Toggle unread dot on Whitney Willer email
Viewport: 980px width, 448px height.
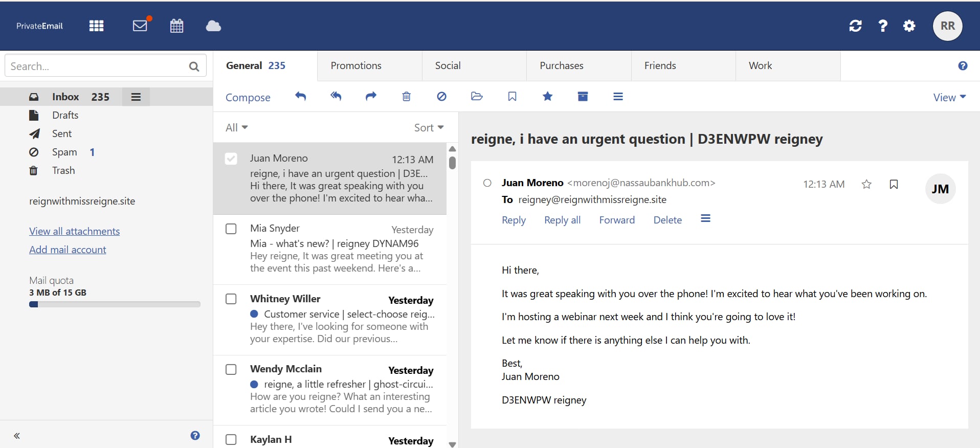[x=254, y=314]
